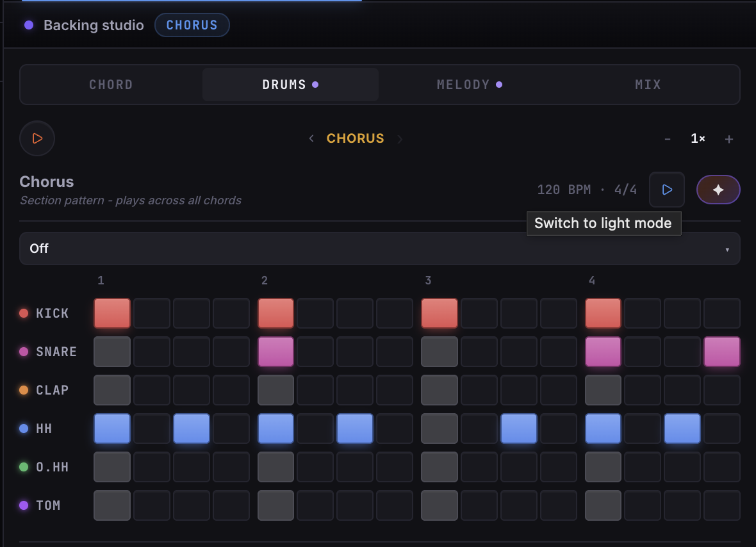Switch to the MIX tab
Screen dimensions: 756x547
pyautogui.click(x=648, y=85)
